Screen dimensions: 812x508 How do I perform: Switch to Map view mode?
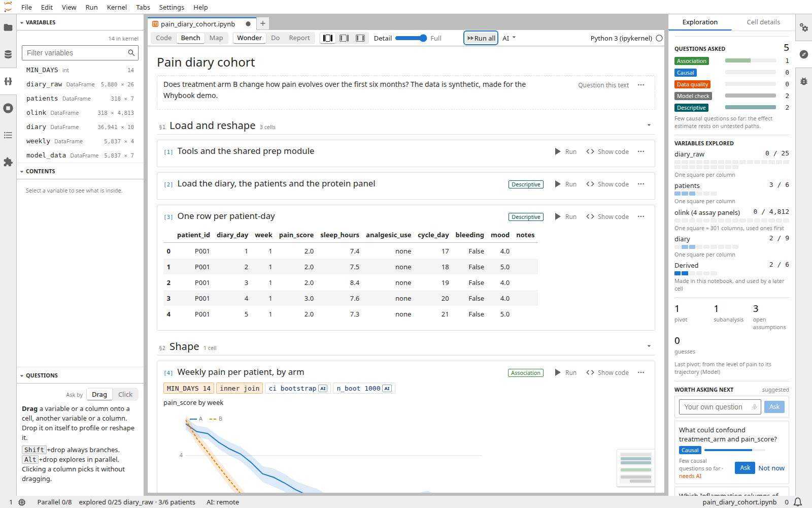click(x=216, y=38)
